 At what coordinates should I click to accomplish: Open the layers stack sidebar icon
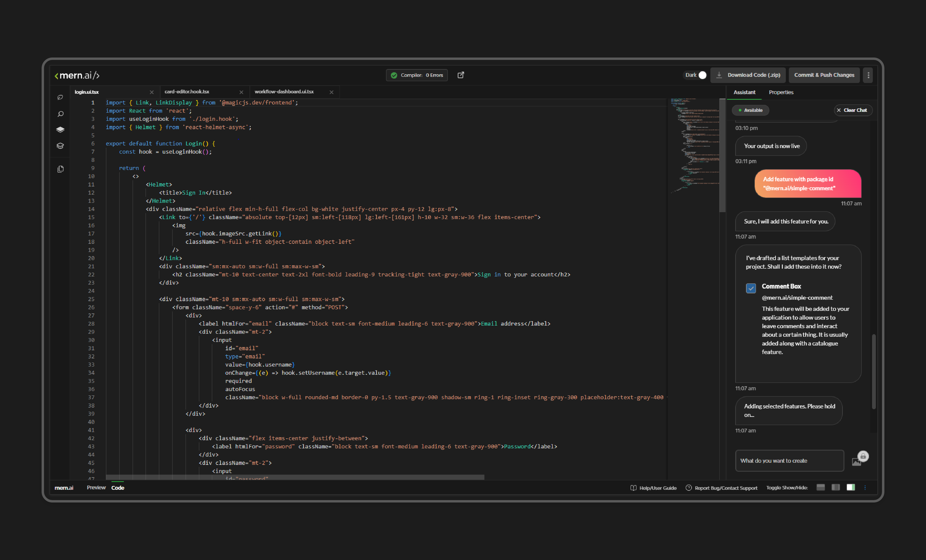coord(60,130)
